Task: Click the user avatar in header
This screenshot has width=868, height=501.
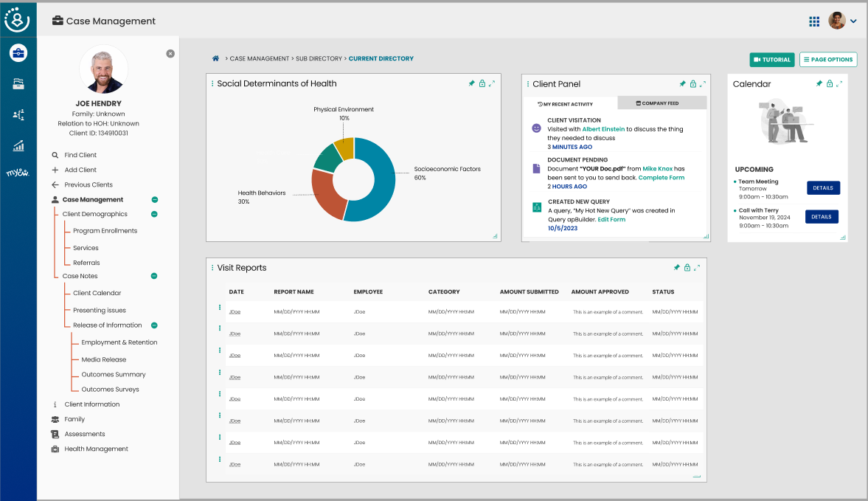Action: pyautogui.click(x=837, y=21)
